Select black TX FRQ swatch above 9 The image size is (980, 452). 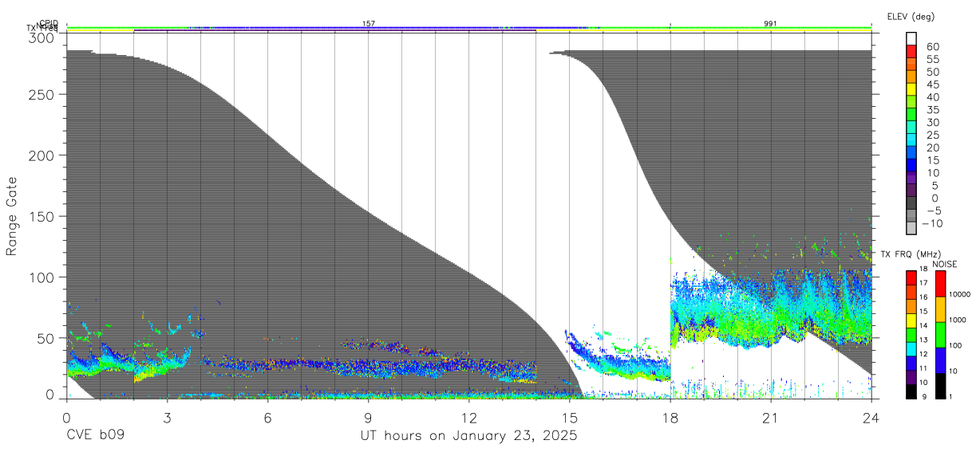pyautogui.click(x=911, y=391)
